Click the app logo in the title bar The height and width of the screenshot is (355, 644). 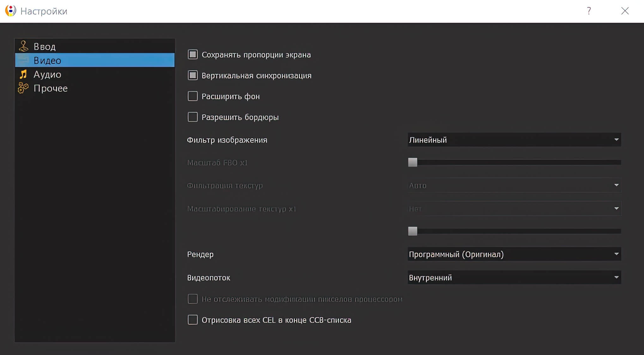(10, 11)
